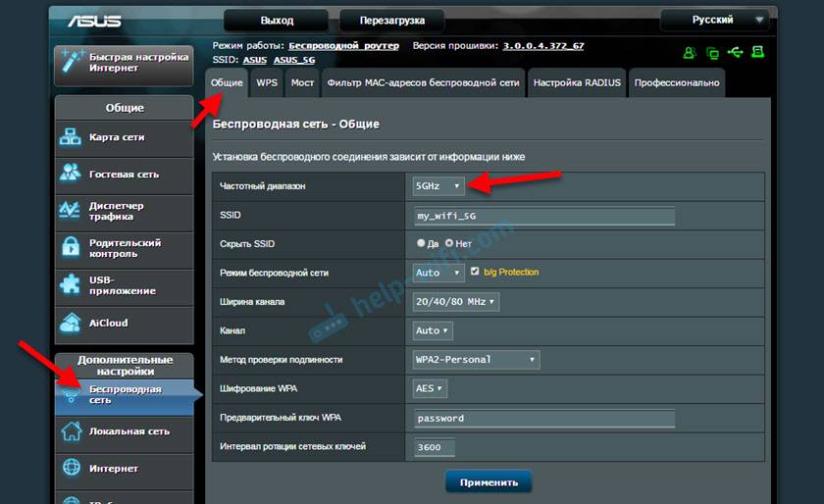
Task: Open the Parental Control (Родительский контроль) lock icon
Action: click(x=71, y=248)
